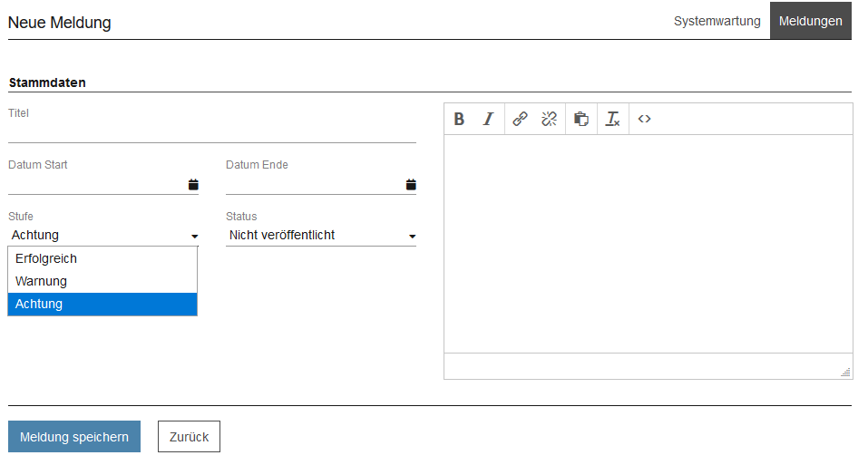
Task: Expand the Status dropdown
Action: click(321, 236)
